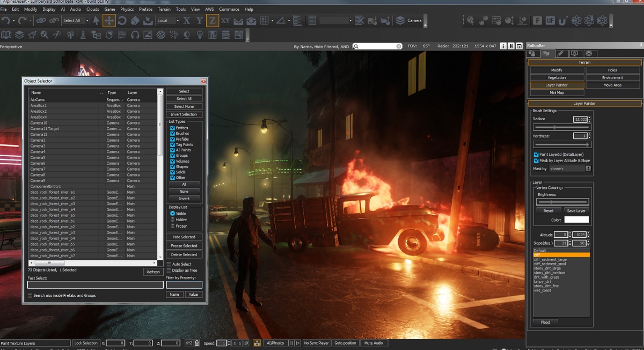
Task: Activate the Move tool icon
Action: 109,20
